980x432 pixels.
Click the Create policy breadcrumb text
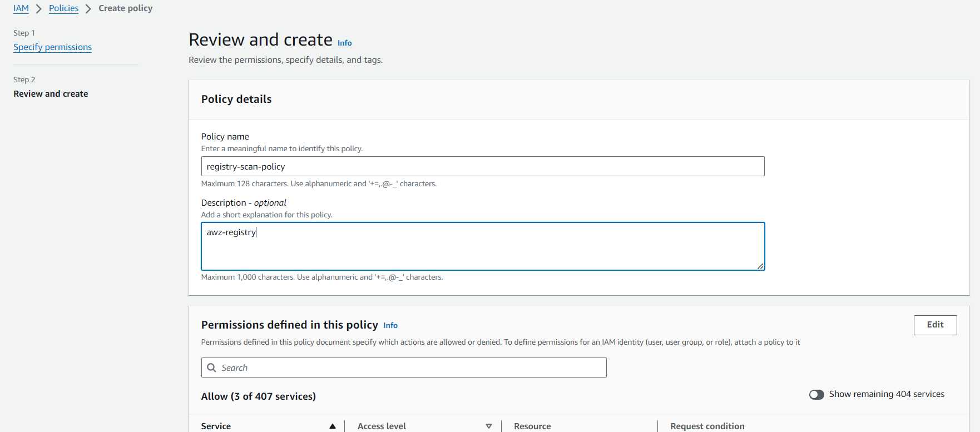(125, 8)
